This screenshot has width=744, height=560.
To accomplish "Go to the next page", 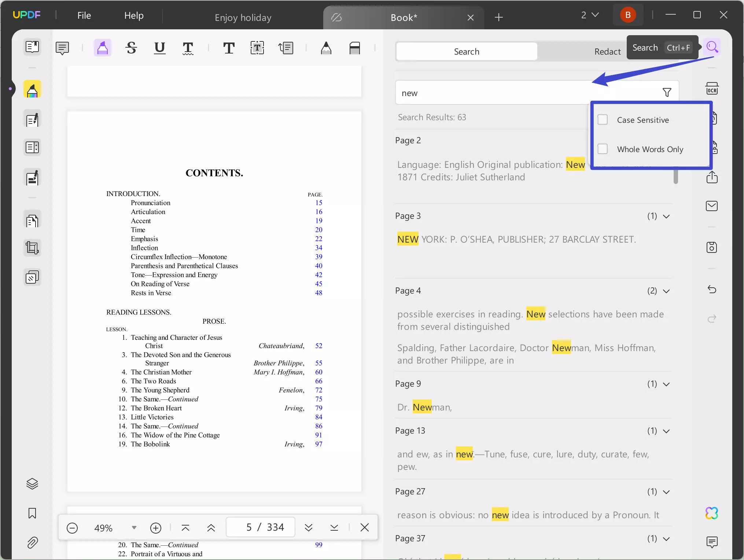I will point(309,528).
